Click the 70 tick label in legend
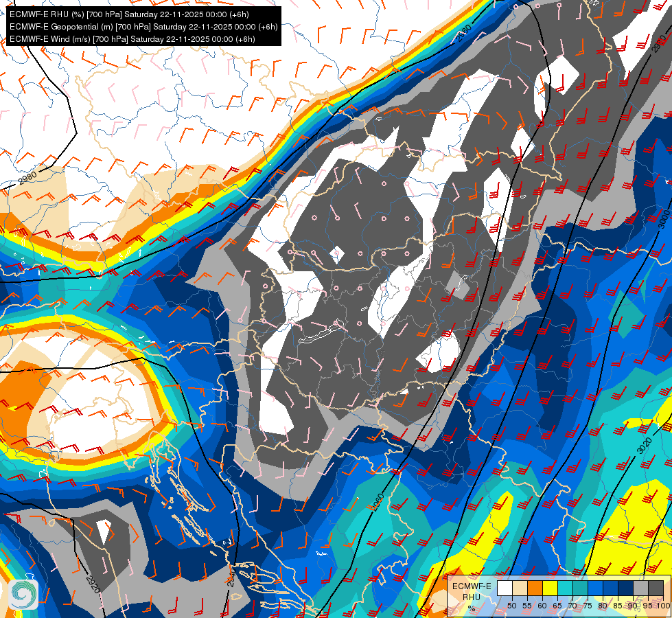This screenshot has height=618, width=672. (x=572, y=606)
